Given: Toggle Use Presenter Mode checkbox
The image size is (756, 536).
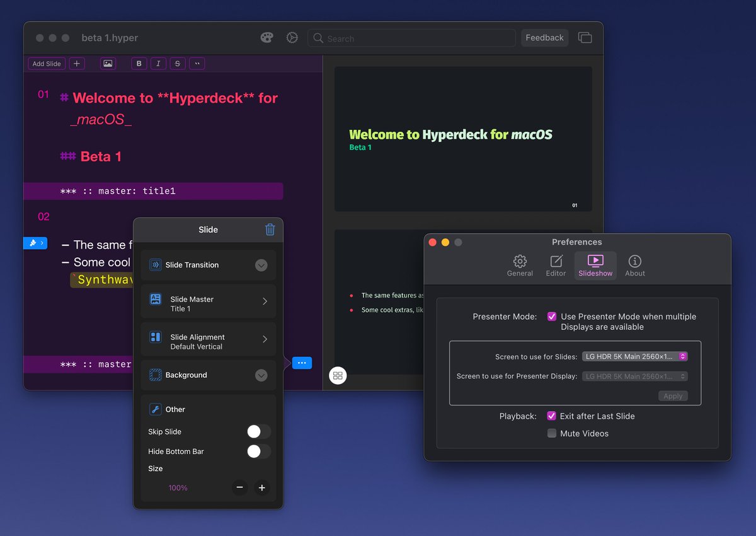Looking at the screenshot, I should (x=552, y=317).
